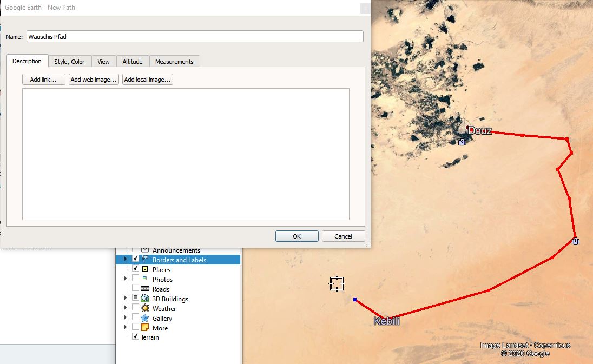The height and width of the screenshot is (364, 593).
Task: Click the 3D Buildings layer icon
Action: (x=145, y=299)
